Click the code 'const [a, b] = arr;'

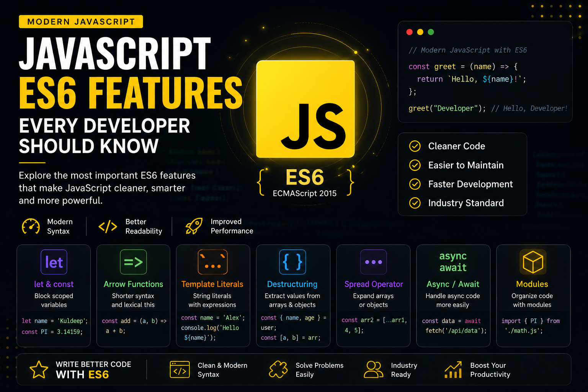(291, 338)
